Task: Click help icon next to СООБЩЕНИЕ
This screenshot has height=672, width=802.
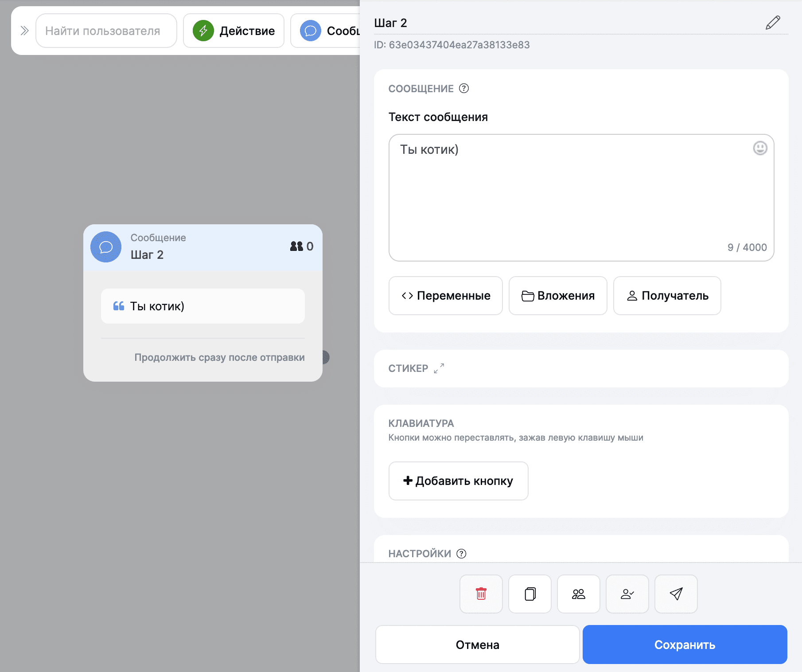Action: pos(464,89)
